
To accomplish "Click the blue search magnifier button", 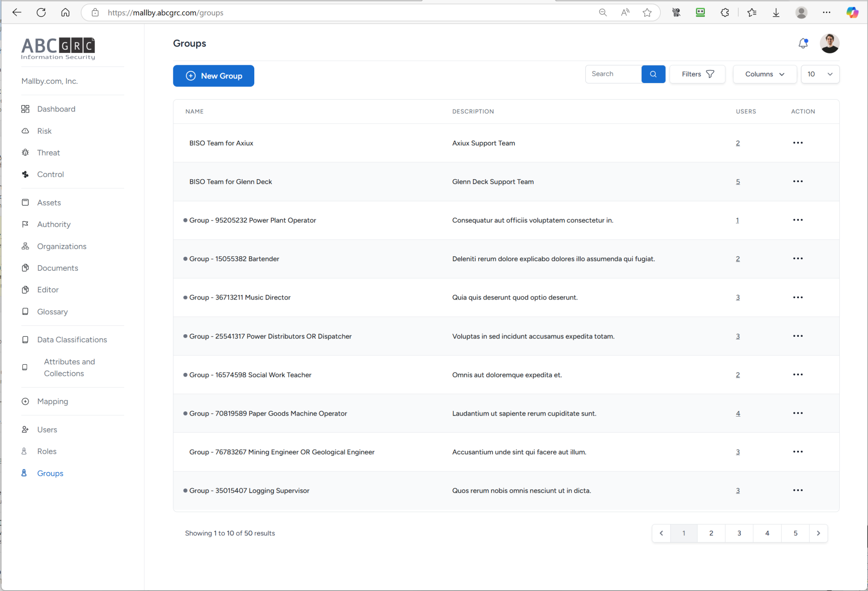I will coord(653,74).
